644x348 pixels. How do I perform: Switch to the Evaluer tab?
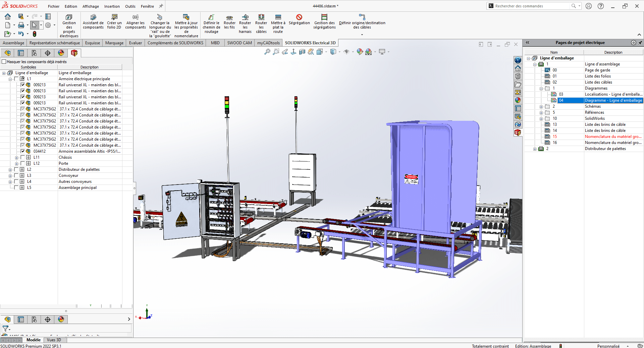click(136, 43)
